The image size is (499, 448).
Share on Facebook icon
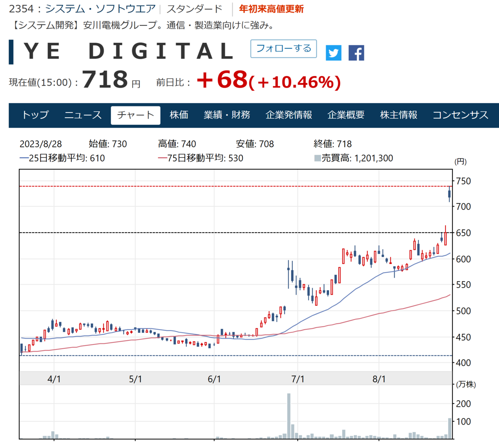356,53
